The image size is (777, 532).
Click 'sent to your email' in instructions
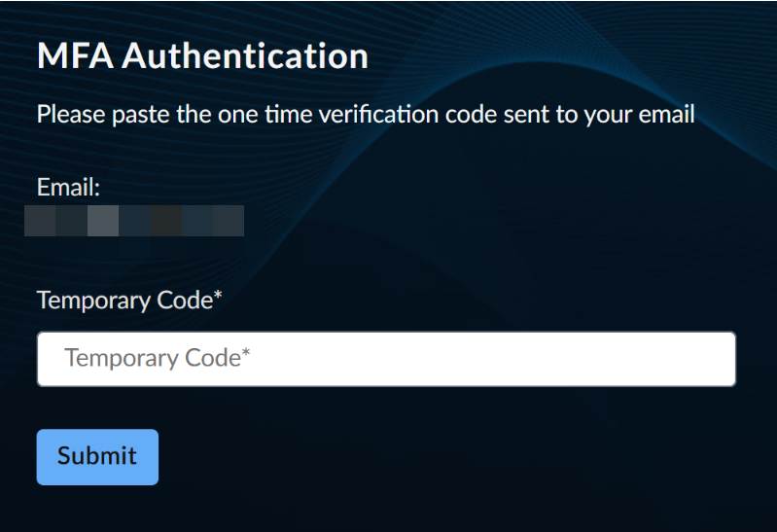599,115
